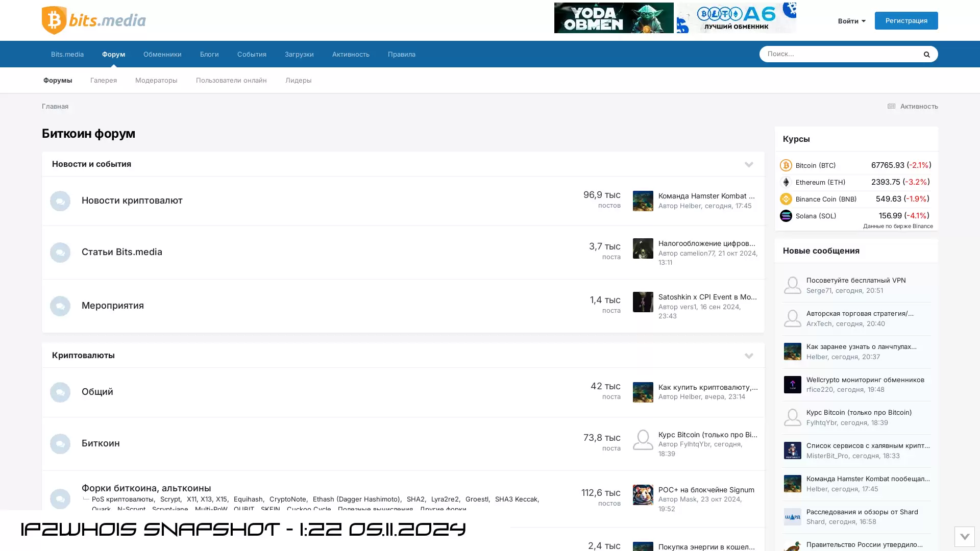
Task: Switch to the Лидеры sub-tab
Action: [298, 80]
